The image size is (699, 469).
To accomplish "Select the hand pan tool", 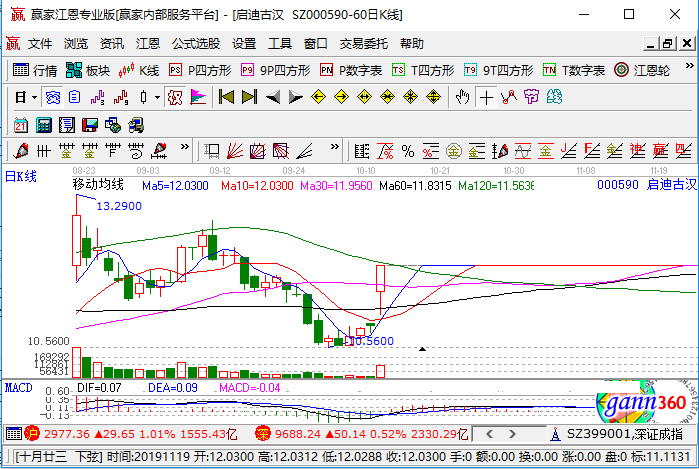I will (463, 97).
